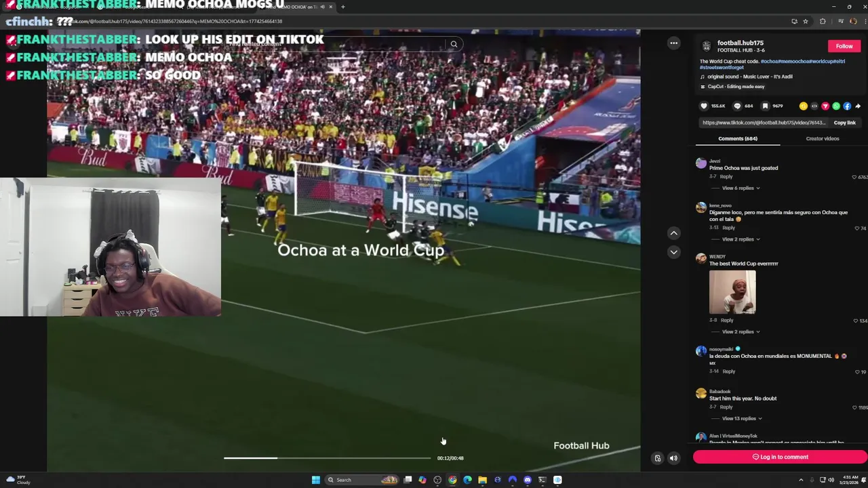Click football.hub175 profile avatar

(x=707, y=46)
